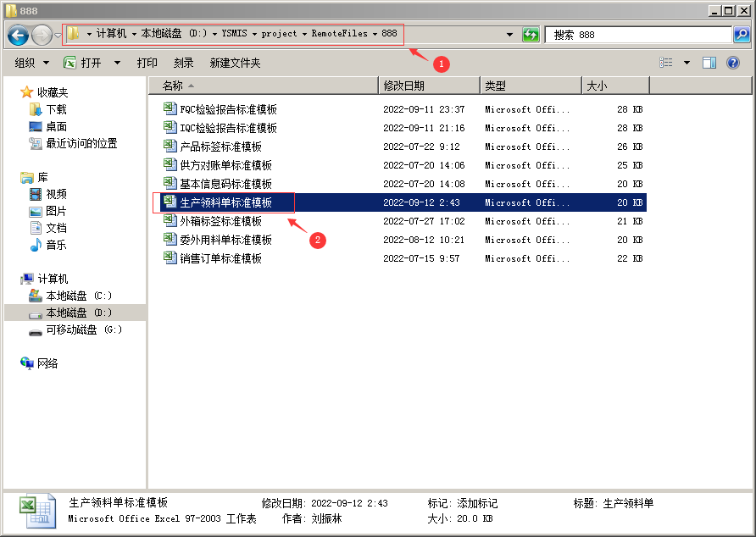This screenshot has height=537, width=756.
Task: Click the large Excel thumbnail in details pane
Action: click(x=37, y=511)
